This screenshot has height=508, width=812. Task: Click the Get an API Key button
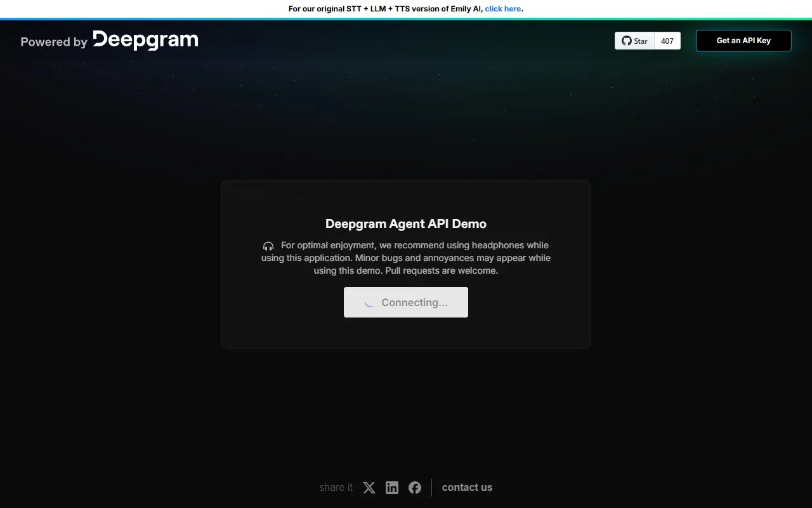(x=743, y=40)
